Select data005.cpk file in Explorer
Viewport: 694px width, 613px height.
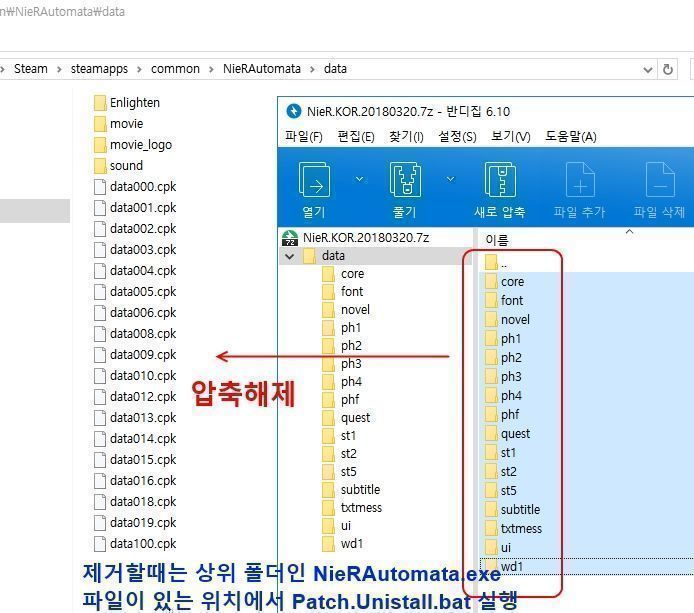[135, 292]
